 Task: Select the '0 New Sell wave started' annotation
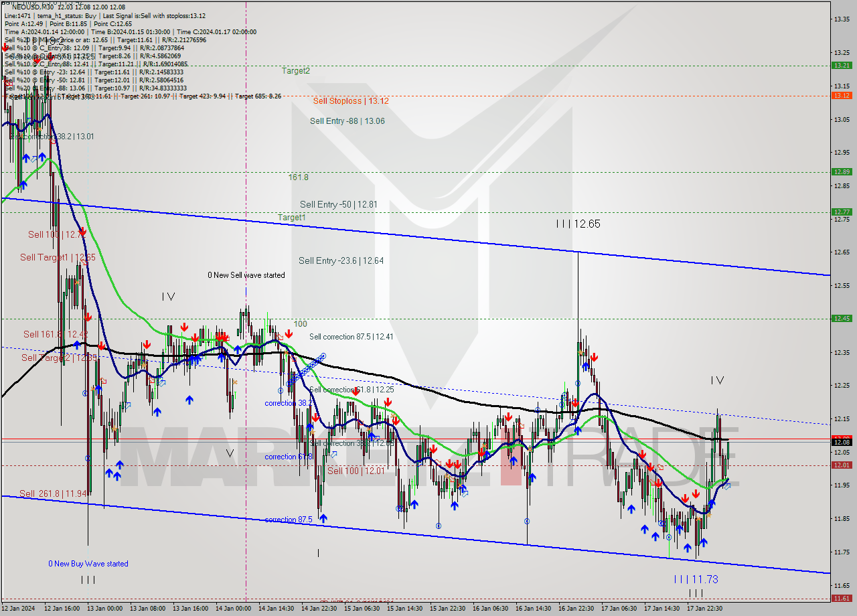click(x=246, y=275)
